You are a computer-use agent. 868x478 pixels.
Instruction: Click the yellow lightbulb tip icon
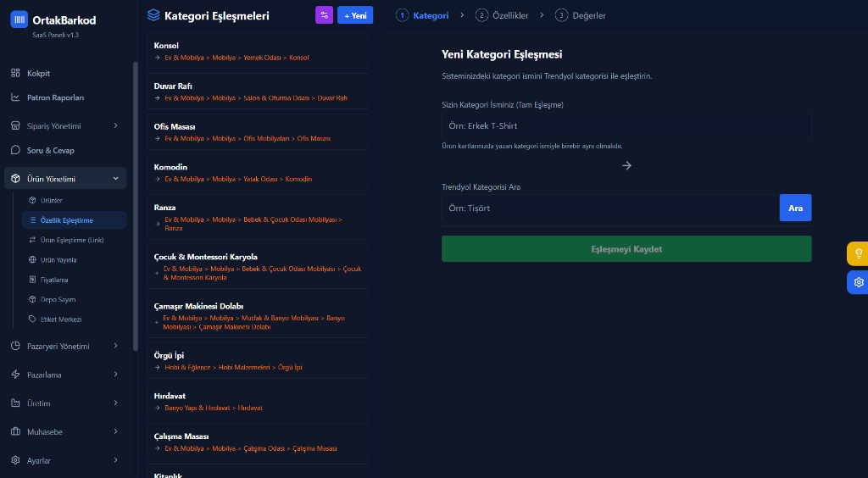[x=858, y=253]
